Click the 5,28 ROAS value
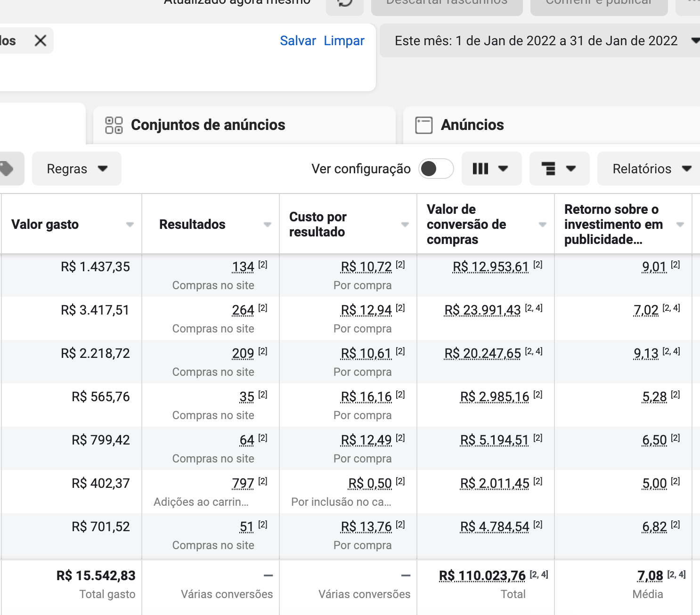Screen dimensions: 700x615 (654, 397)
